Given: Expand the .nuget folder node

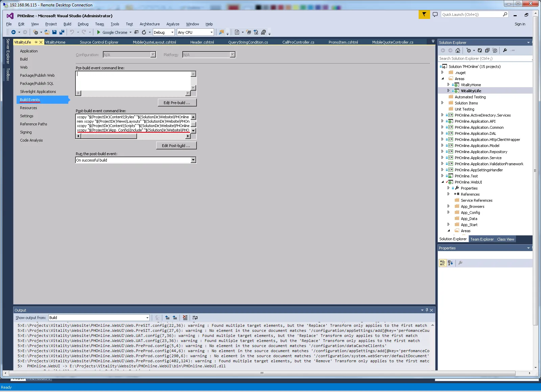Looking at the screenshot, I should (x=442, y=72).
